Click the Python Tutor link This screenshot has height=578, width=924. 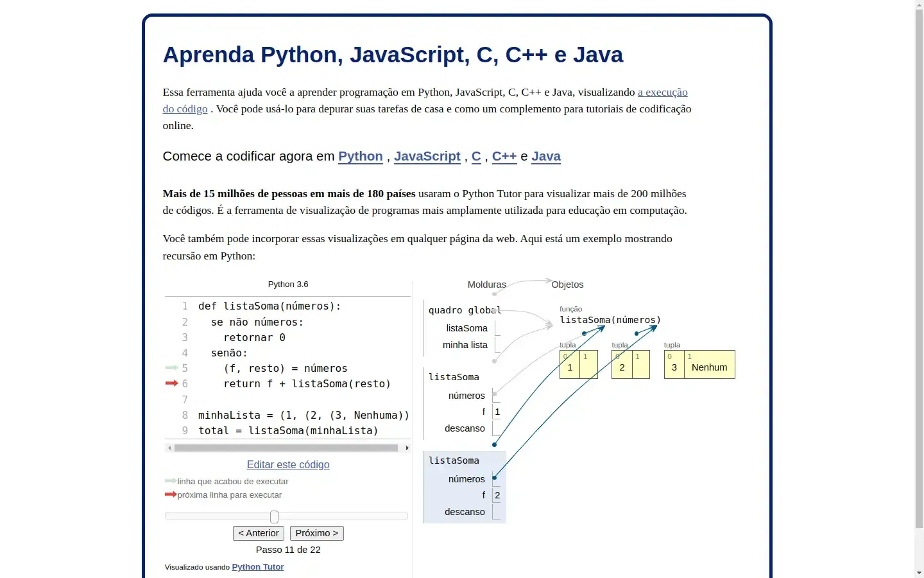(x=257, y=567)
